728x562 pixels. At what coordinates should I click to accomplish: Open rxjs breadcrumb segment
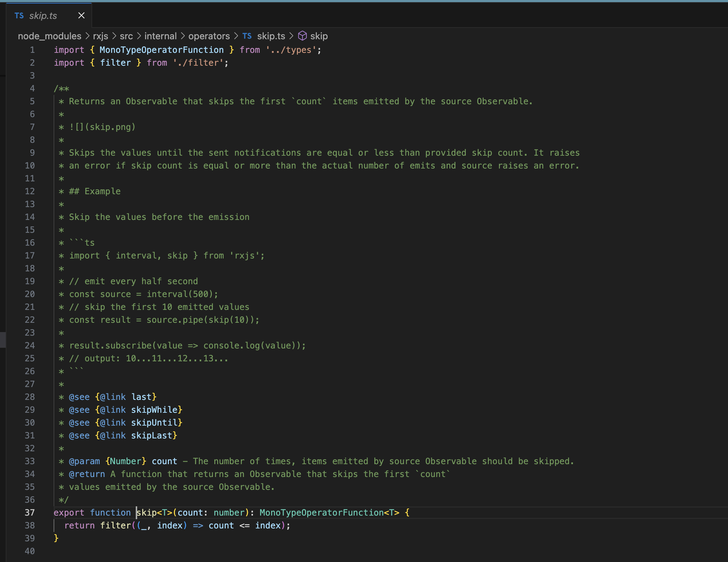point(100,36)
